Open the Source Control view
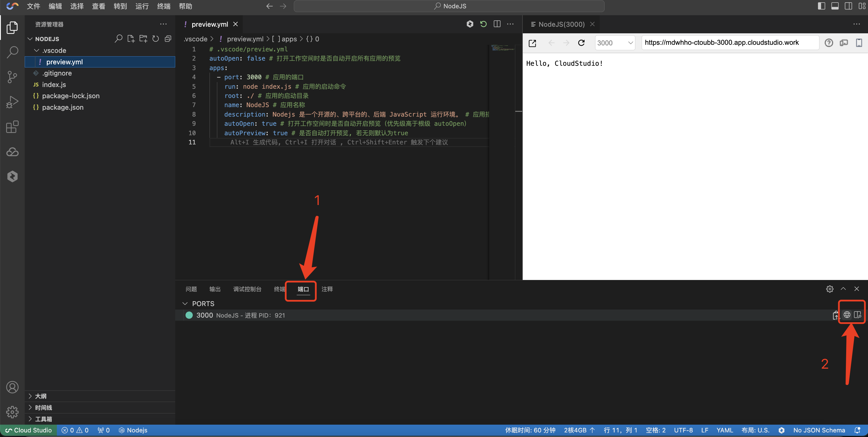This screenshot has height=437, width=868. coord(12,77)
